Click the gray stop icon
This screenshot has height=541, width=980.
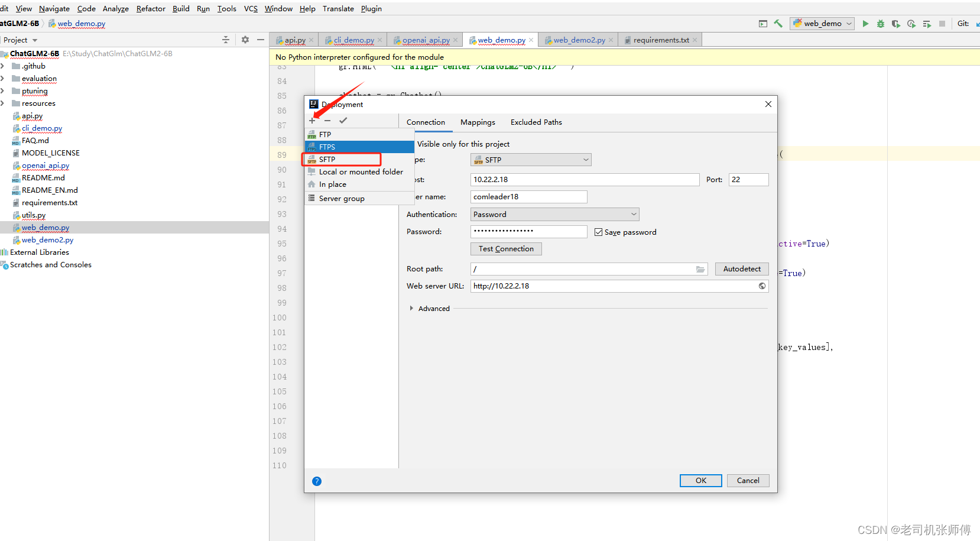[x=942, y=24]
